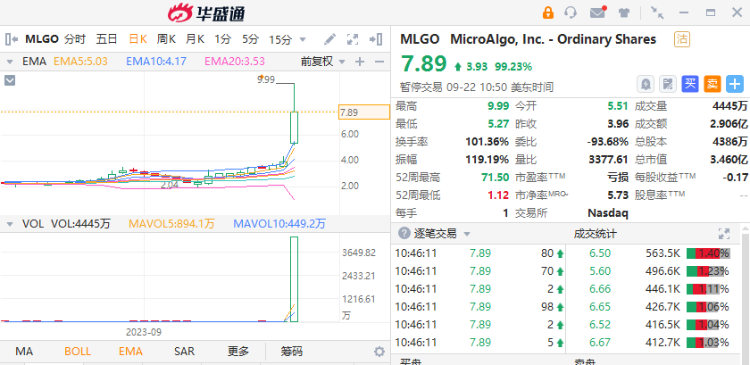Image resolution: width=750 pixels, height=365 pixels.
Task: Click the 华盛通 logo
Action: pyautogui.click(x=206, y=13)
